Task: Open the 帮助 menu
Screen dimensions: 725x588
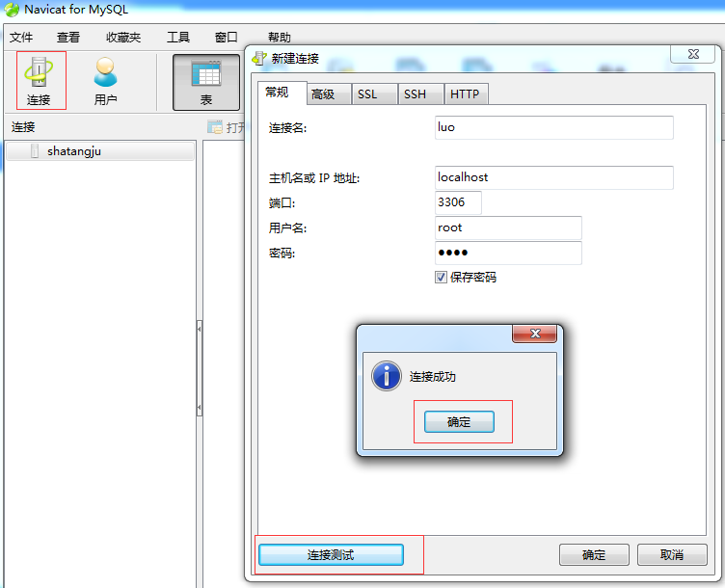Action: coord(280,37)
